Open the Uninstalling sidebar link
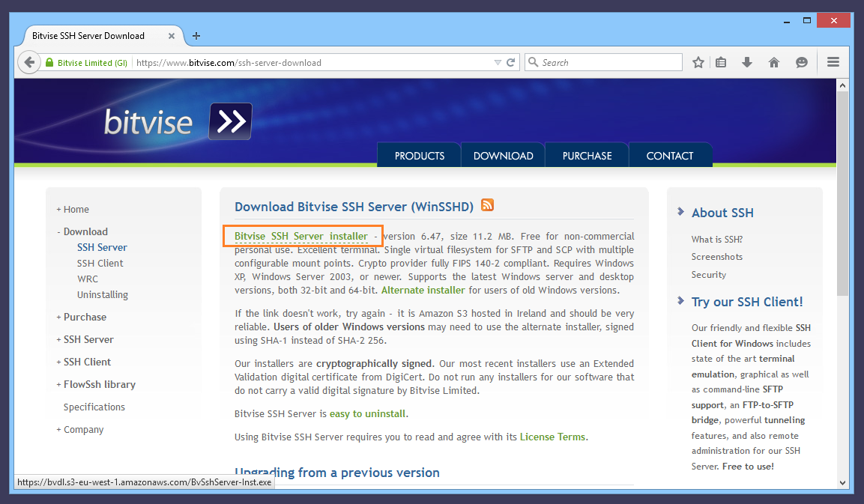Viewport: 864px width, 504px height. click(x=103, y=295)
